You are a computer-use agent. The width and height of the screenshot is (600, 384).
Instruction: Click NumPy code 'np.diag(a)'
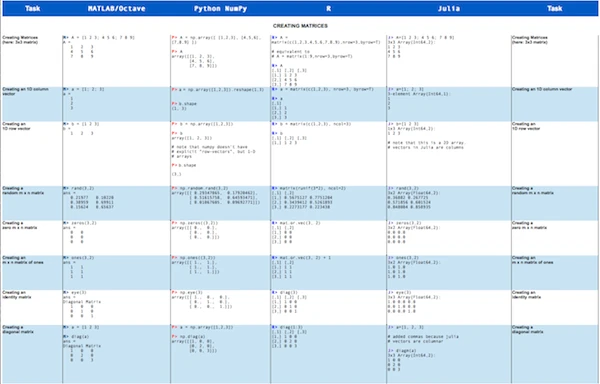pyautogui.click(x=191, y=337)
